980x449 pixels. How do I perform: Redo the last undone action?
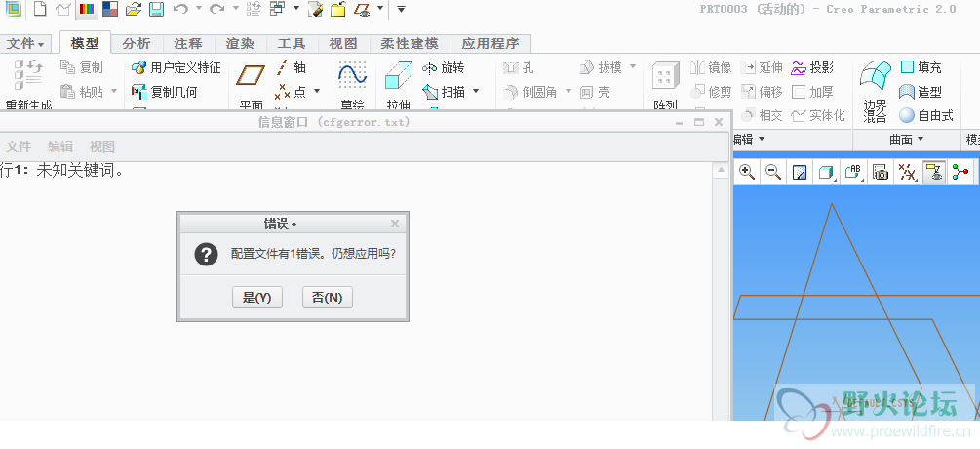tap(216, 9)
